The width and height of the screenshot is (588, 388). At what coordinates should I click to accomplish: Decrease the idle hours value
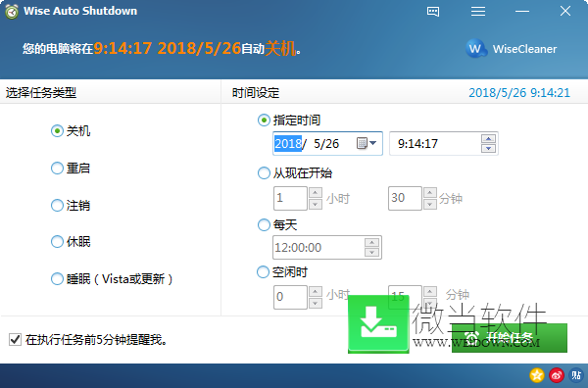coord(316,303)
